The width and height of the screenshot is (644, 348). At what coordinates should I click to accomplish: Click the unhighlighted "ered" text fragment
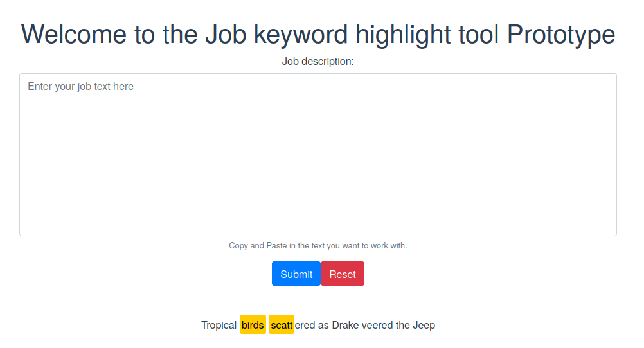[305, 326]
